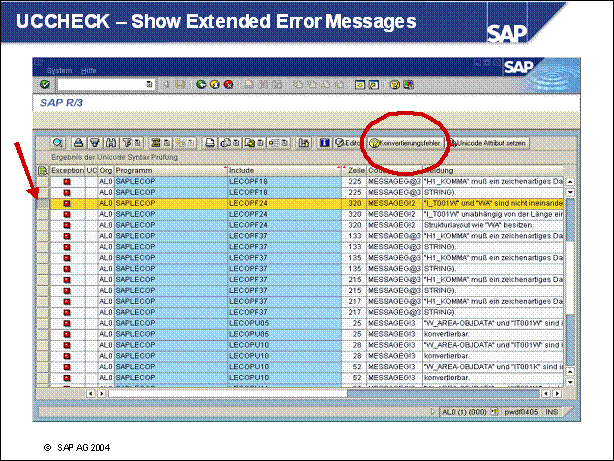Image resolution: width=614 pixels, height=461 pixels.
Task: Click the Programm column header
Action: click(x=137, y=169)
